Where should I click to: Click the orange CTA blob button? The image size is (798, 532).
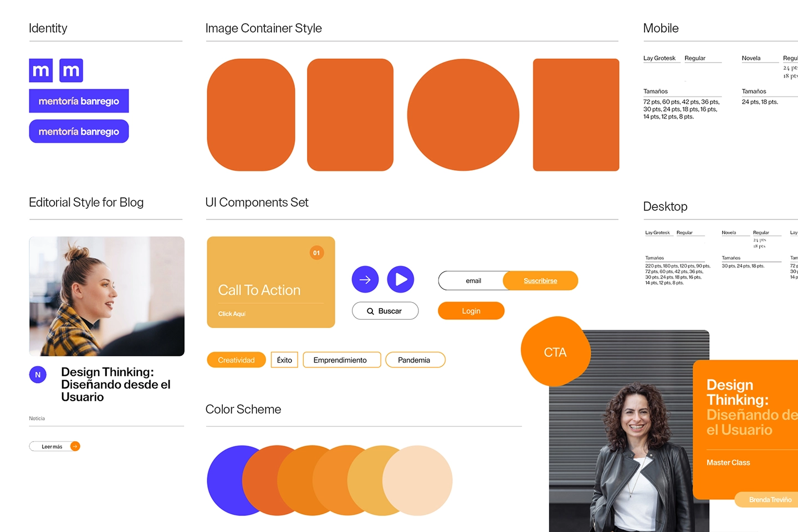[x=555, y=352]
